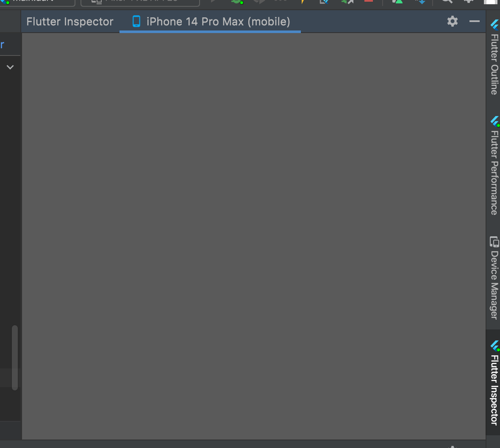The height and width of the screenshot is (448, 500).
Task: Switch to the Flutter Inspector tab
Action: (x=69, y=21)
